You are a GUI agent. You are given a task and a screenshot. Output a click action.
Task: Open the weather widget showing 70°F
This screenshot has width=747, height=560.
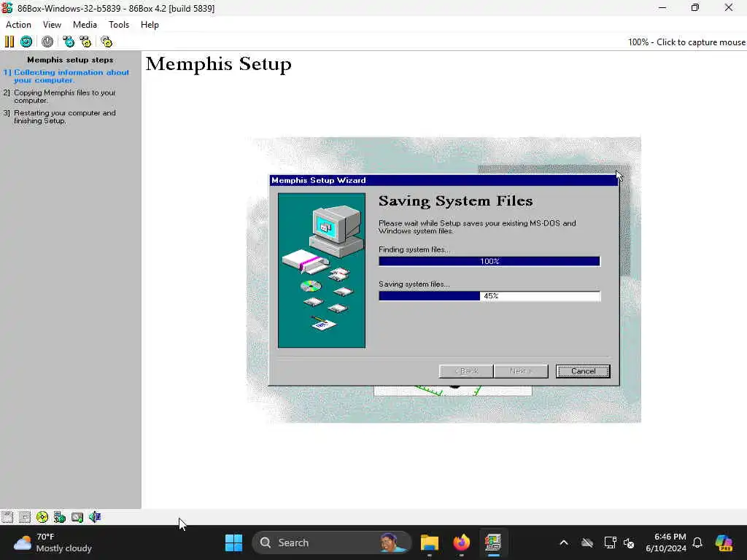coord(53,542)
